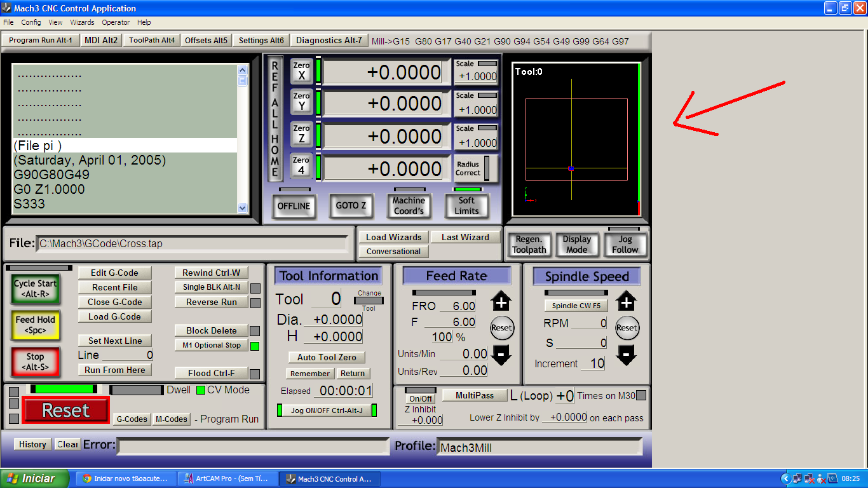Toggle the Block Delete indicator box
Image resolution: width=868 pixels, height=488 pixels.
tap(255, 331)
